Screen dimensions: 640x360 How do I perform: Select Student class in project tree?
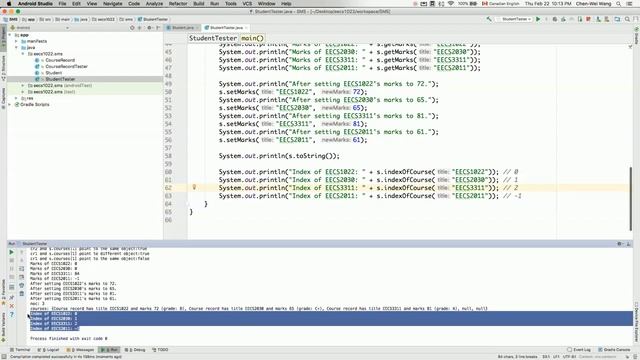coord(53,73)
